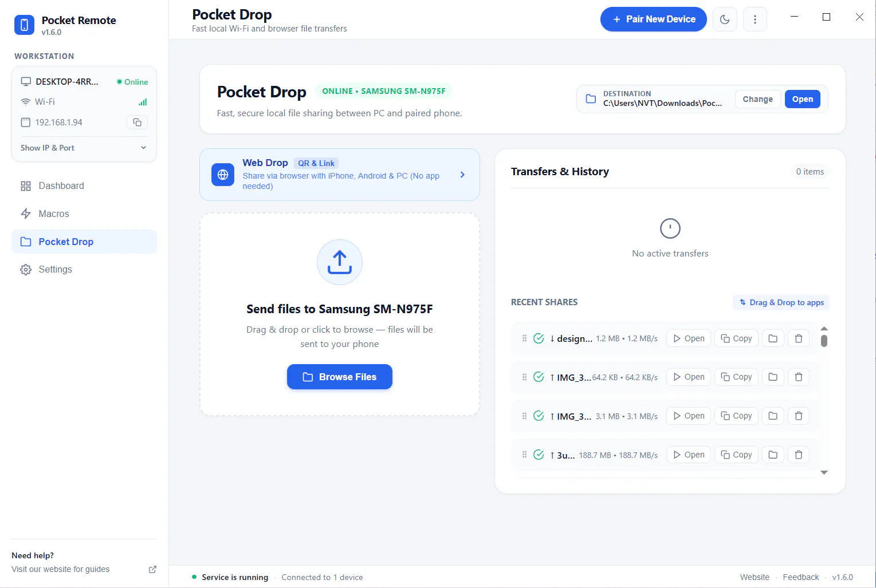Expand the Show IP & Port section
Screen dimensions: 876x588
click(84, 148)
